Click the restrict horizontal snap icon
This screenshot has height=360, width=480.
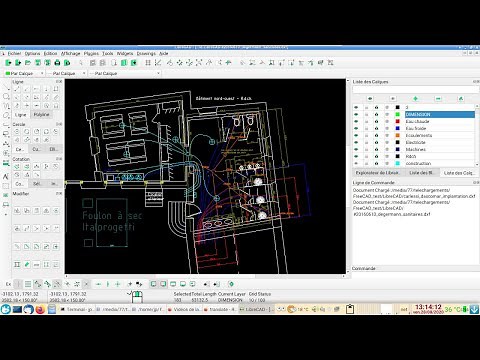[98, 284]
